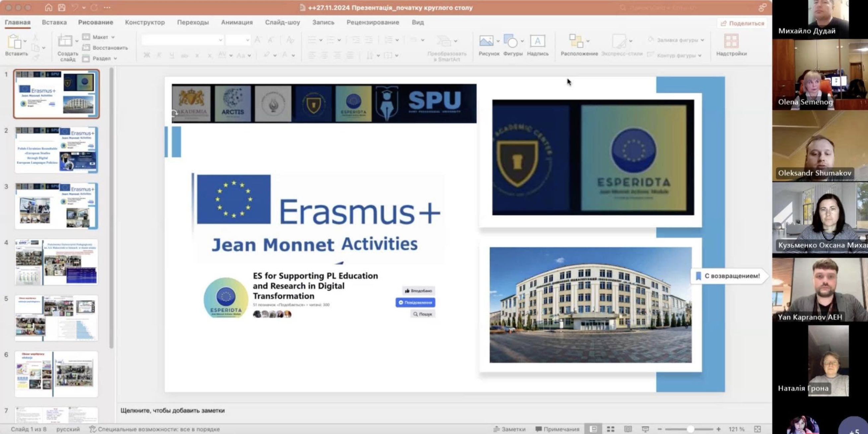Expand the Вставить paste options arrow
The image size is (868, 434).
click(25, 41)
